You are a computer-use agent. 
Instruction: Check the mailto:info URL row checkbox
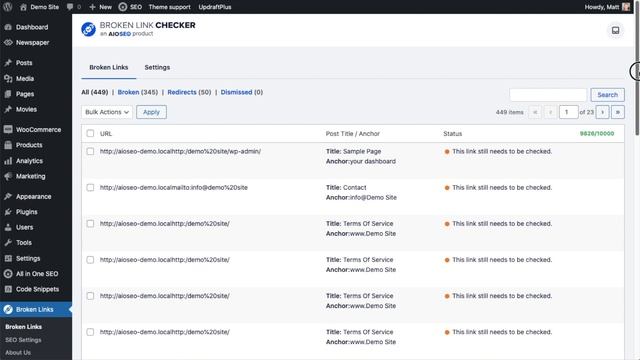[90, 187]
